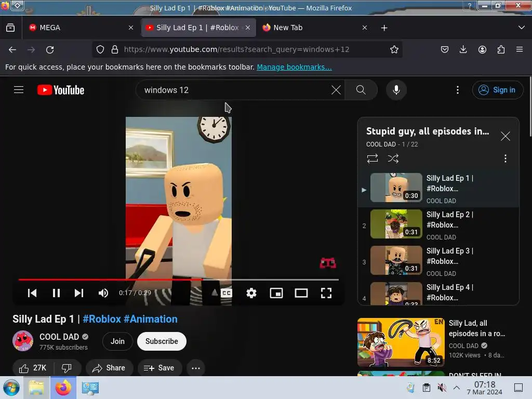Enter full screen mode
This screenshot has height=399, width=532.
(x=326, y=293)
